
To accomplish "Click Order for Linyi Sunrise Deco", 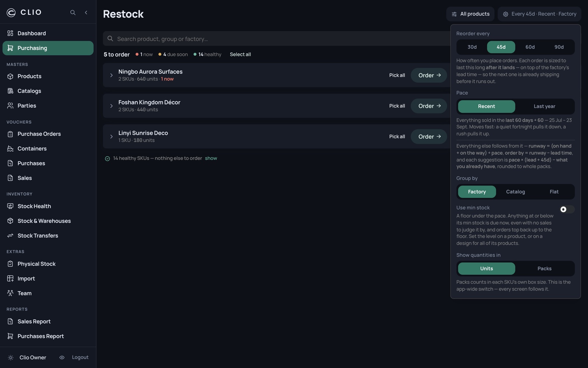I will point(429,137).
